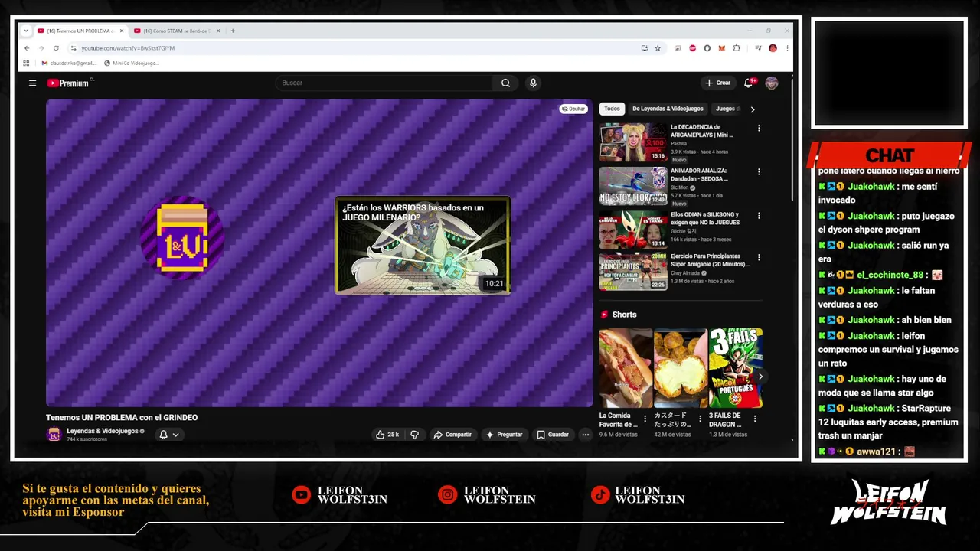Open Leyendas & Videojuegos channel name

point(102,431)
